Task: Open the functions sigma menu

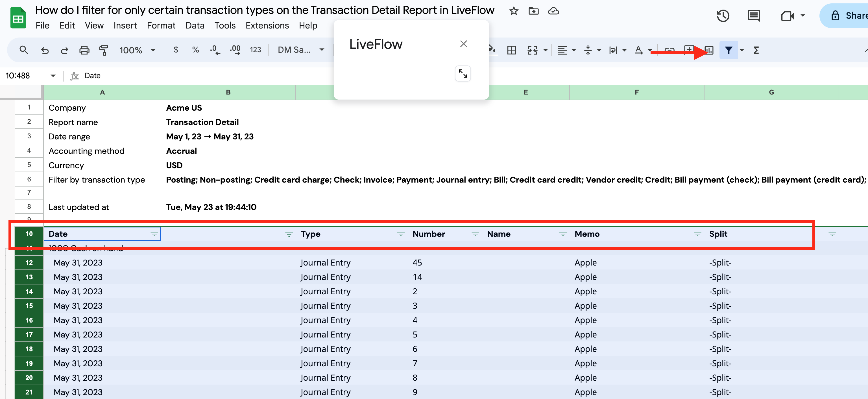Action: pyautogui.click(x=756, y=50)
